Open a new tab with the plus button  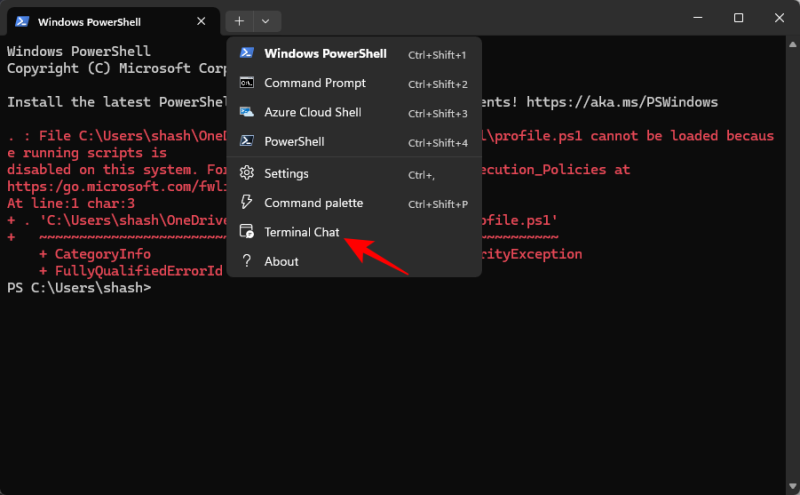239,21
